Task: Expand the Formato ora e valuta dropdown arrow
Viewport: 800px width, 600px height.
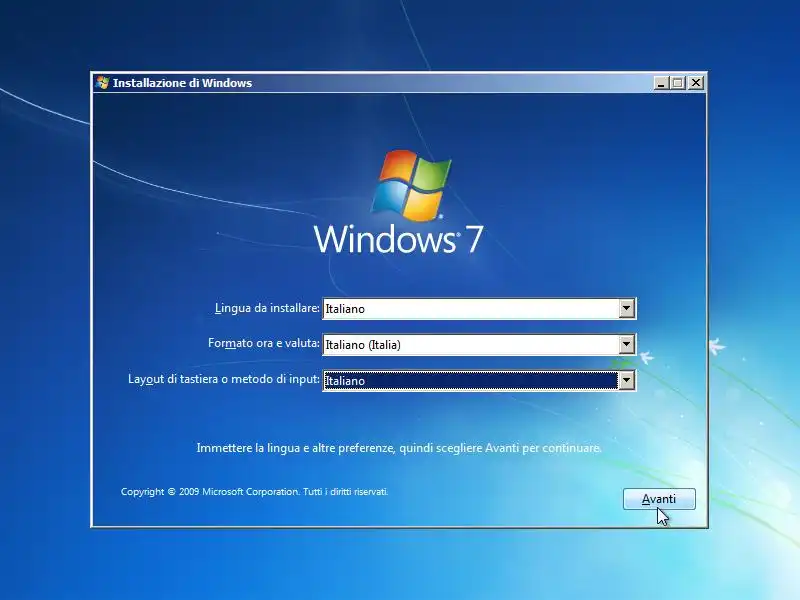Action: click(627, 344)
